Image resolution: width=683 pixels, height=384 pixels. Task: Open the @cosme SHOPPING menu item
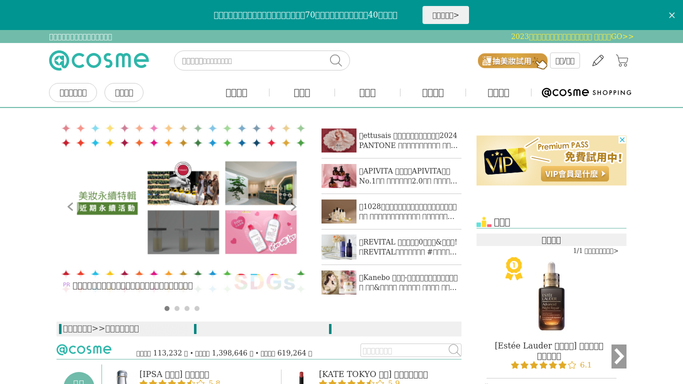pyautogui.click(x=586, y=92)
